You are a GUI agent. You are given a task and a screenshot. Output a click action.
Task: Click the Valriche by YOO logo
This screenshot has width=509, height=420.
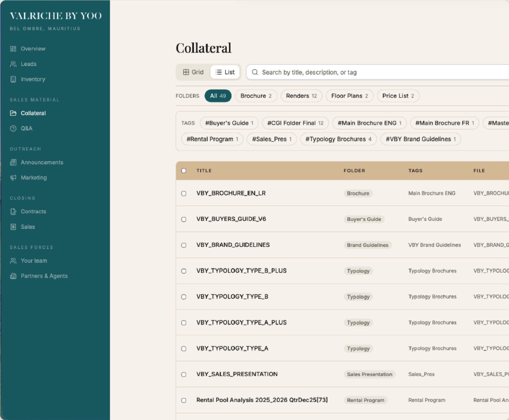coord(56,16)
